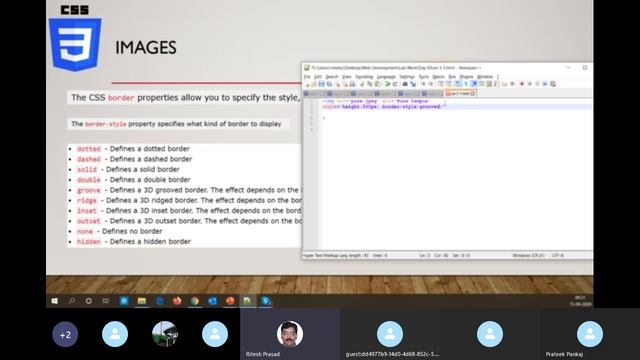
Task: Click the Save Recorded Macro toolbar icon
Action: pos(553,84)
